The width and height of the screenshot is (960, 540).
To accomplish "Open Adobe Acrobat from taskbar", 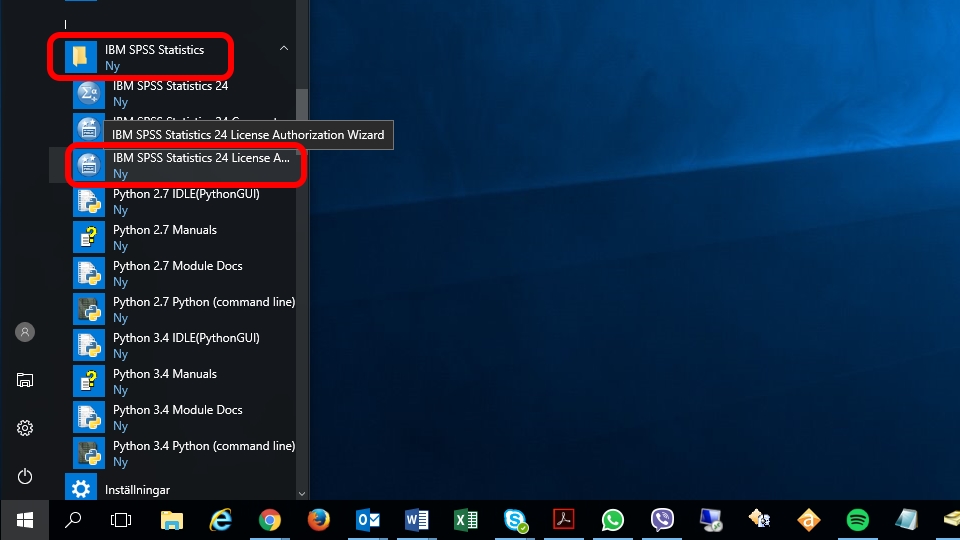I will pyautogui.click(x=563, y=520).
